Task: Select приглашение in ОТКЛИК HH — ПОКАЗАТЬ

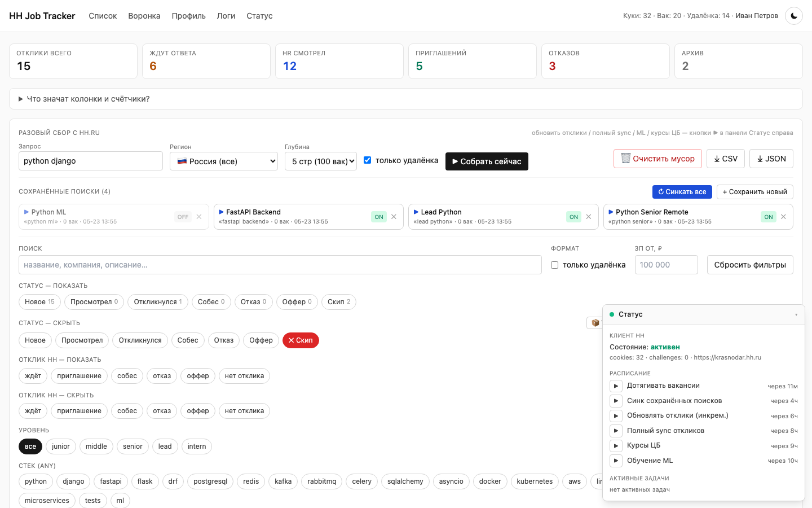Action: click(x=80, y=376)
